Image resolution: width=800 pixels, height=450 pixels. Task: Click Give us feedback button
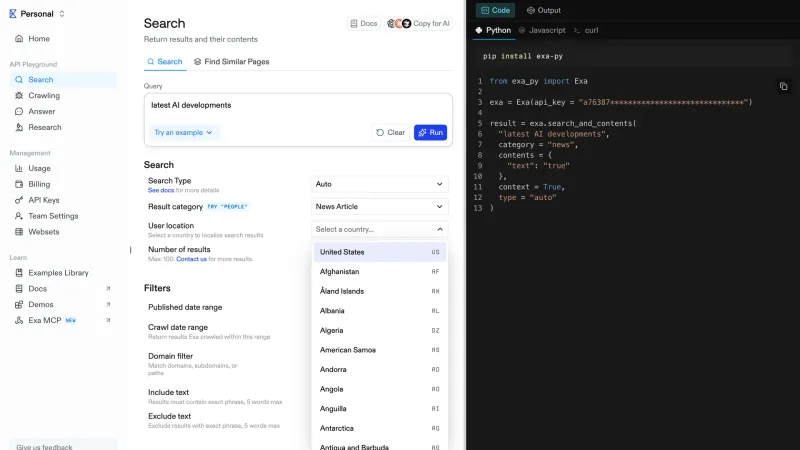63,445
